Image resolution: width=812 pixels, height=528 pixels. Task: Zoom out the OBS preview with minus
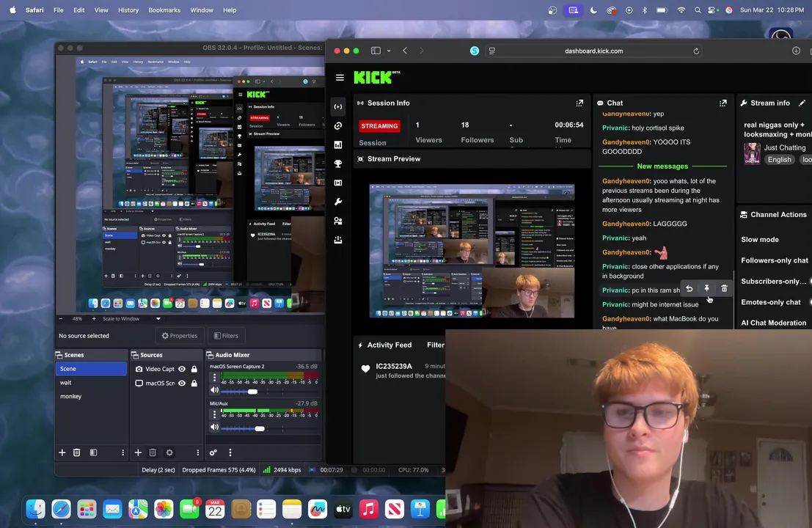click(x=61, y=319)
